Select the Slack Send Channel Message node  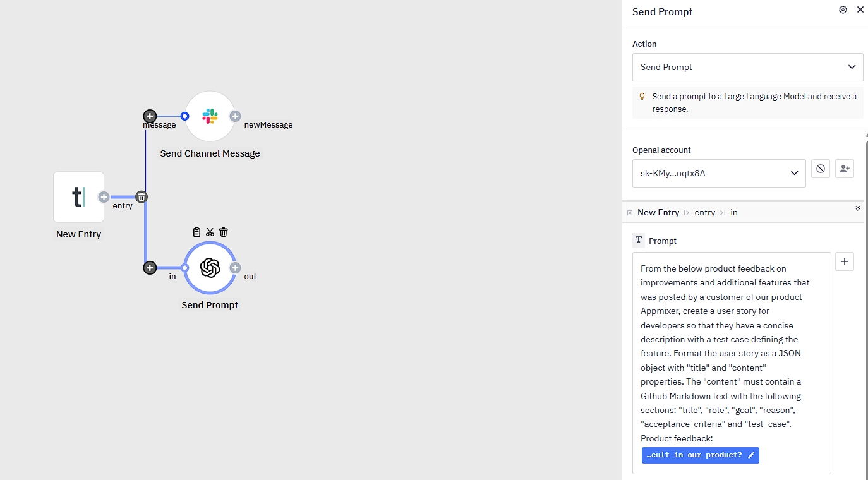coord(210,116)
